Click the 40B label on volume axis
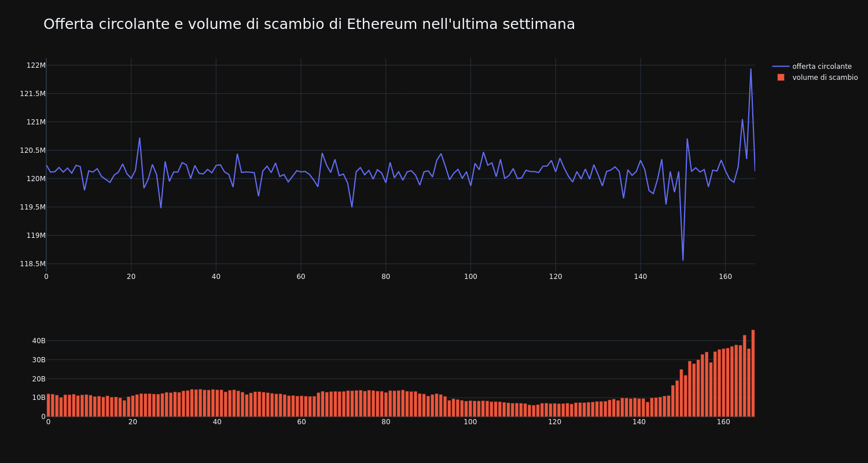Screen dimensions: 868x463 tap(39, 341)
